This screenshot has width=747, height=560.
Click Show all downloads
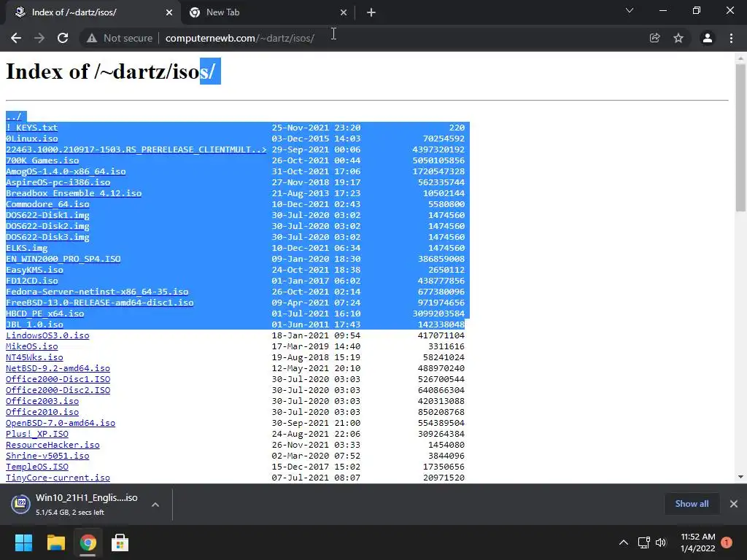[692, 504]
